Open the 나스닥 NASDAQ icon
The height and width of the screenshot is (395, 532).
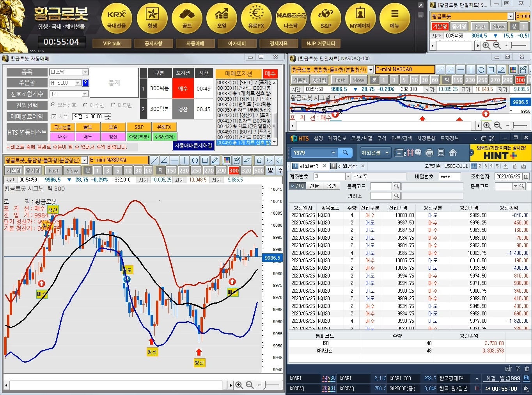[x=291, y=18]
